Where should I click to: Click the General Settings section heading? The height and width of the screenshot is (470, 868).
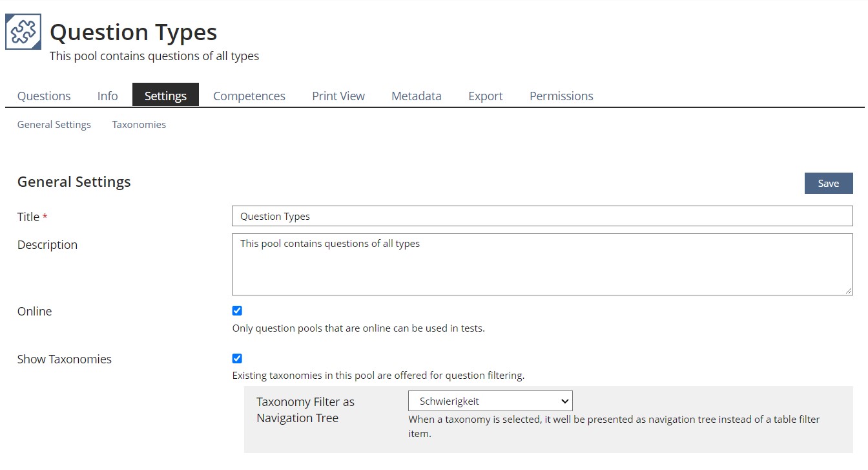tap(74, 182)
